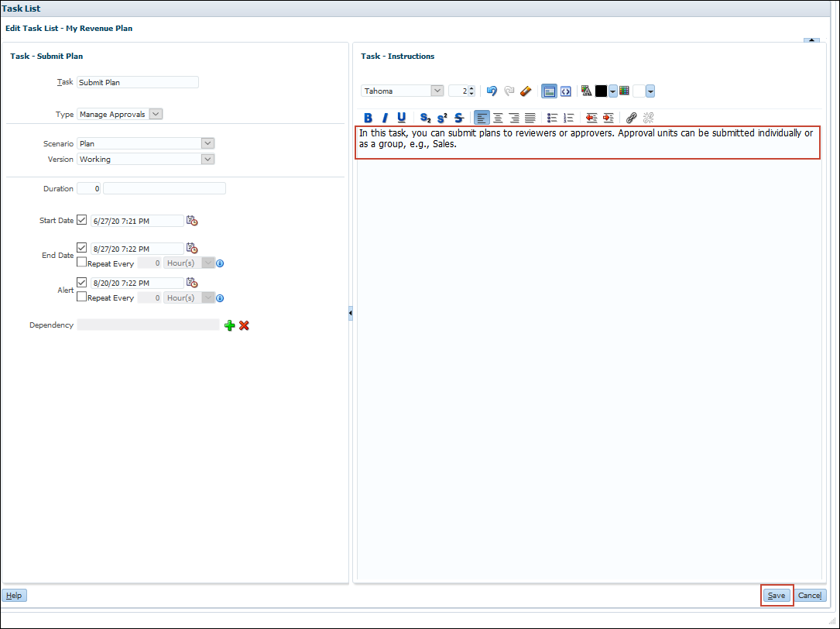Save the Submit Plan task
The height and width of the screenshot is (629, 840).
tap(777, 596)
